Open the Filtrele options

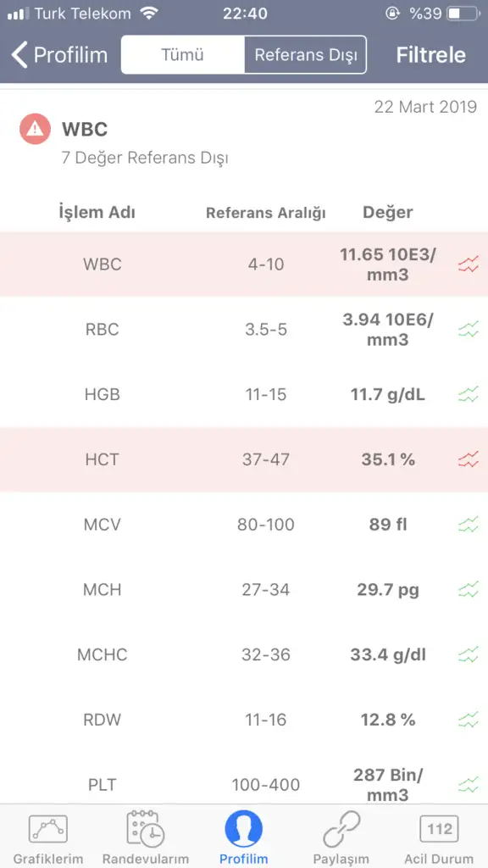[x=431, y=55]
